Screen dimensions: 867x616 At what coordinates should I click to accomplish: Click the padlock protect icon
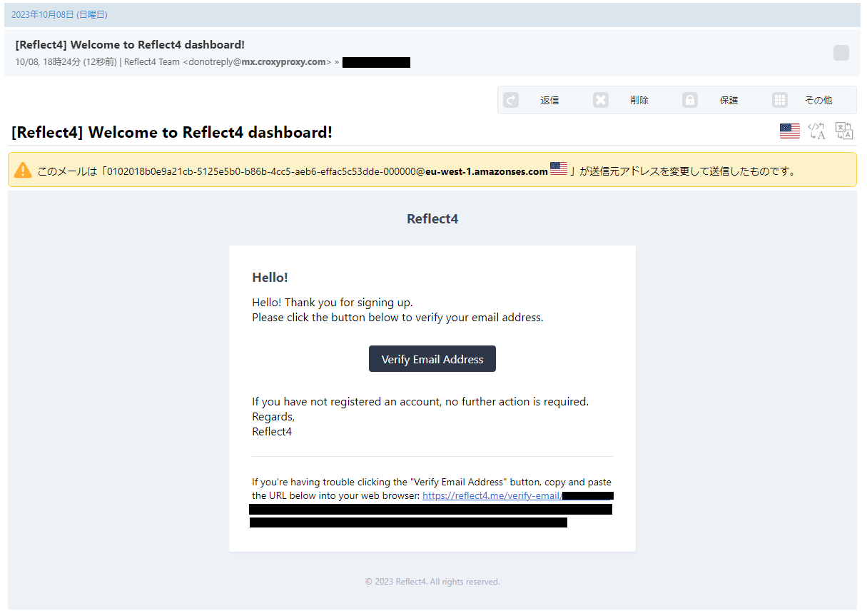click(690, 101)
